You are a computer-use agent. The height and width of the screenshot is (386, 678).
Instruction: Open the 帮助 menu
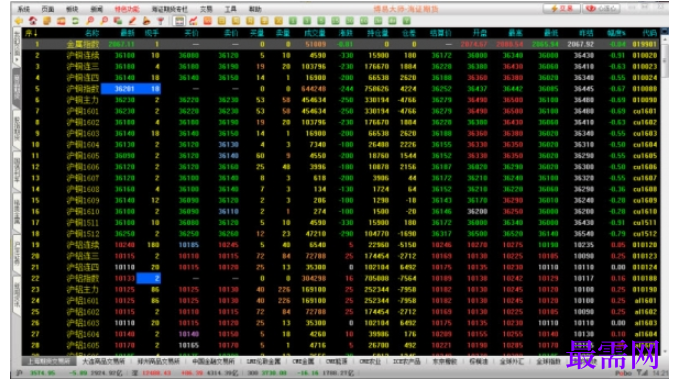[255, 9]
